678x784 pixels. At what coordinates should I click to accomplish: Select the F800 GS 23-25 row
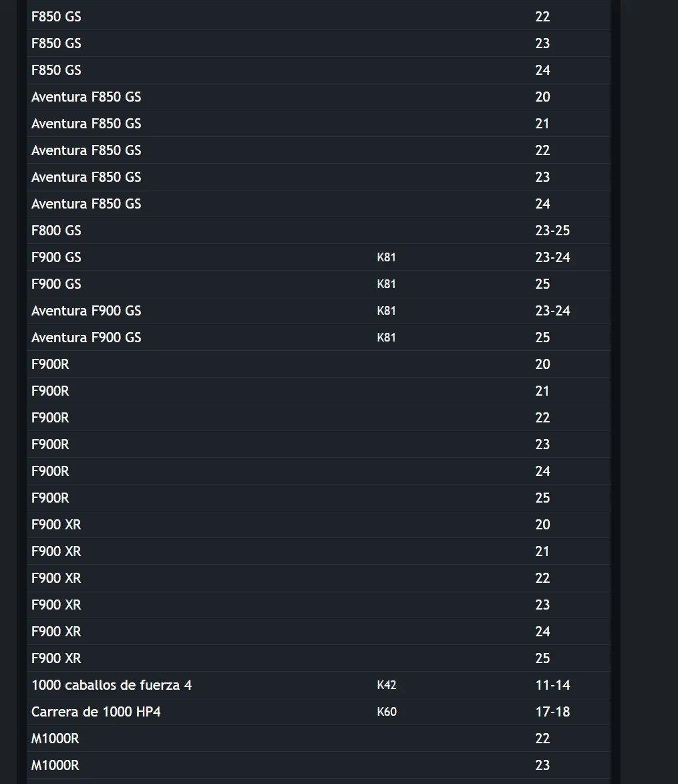(x=318, y=231)
